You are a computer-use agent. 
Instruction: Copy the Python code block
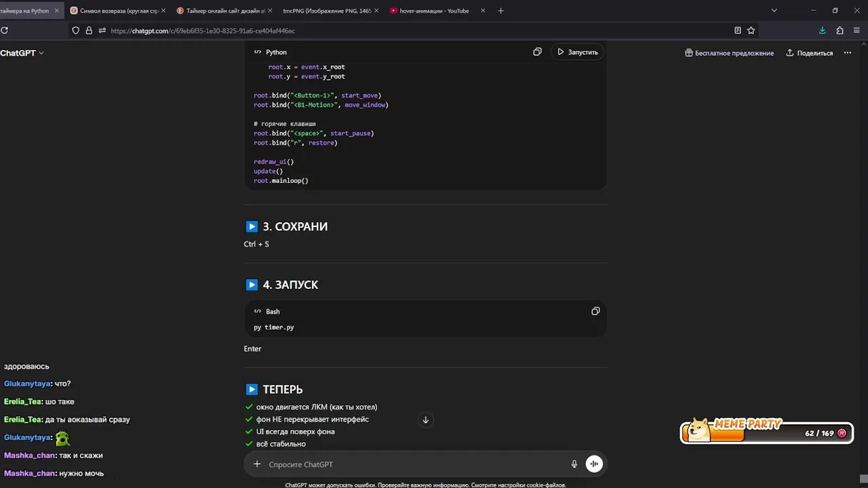tap(537, 52)
